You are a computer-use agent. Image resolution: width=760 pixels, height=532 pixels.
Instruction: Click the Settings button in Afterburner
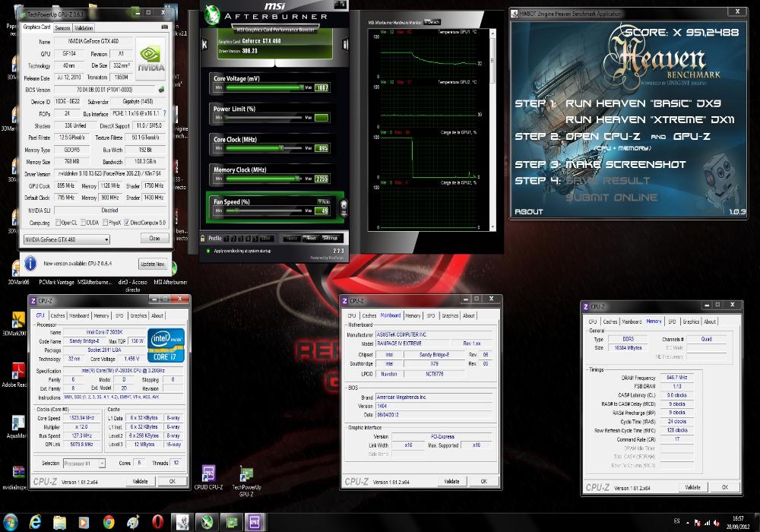coord(330,238)
